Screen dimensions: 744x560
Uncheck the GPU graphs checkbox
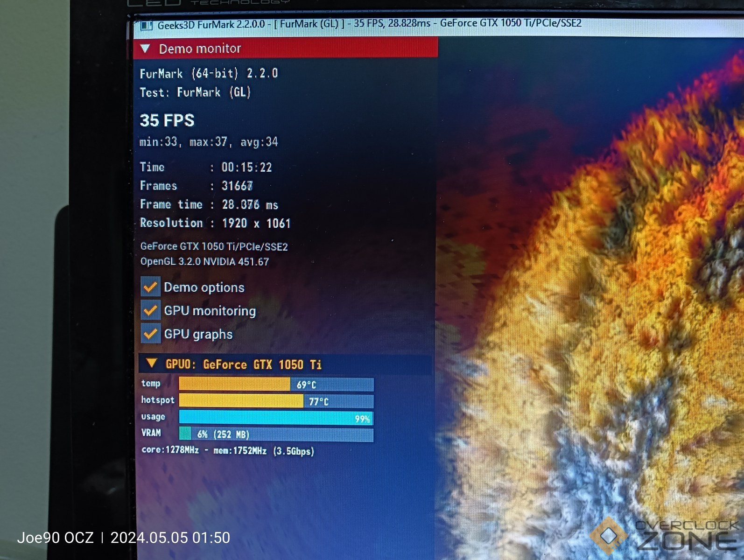[150, 334]
